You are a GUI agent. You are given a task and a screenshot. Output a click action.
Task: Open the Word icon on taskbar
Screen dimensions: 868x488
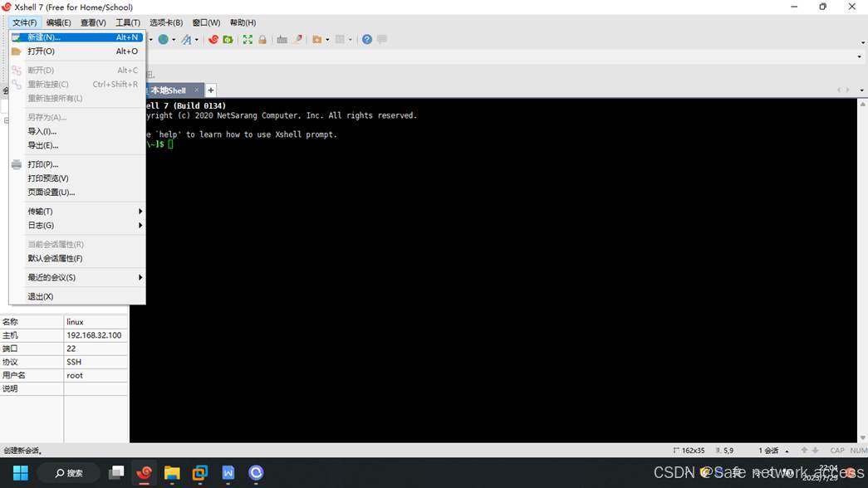(x=228, y=473)
